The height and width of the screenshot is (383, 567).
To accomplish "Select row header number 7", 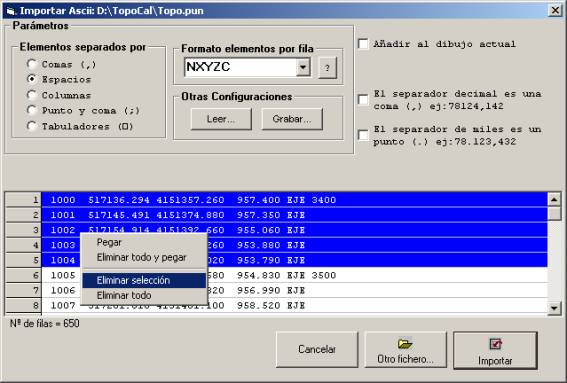I will [x=24, y=290].
